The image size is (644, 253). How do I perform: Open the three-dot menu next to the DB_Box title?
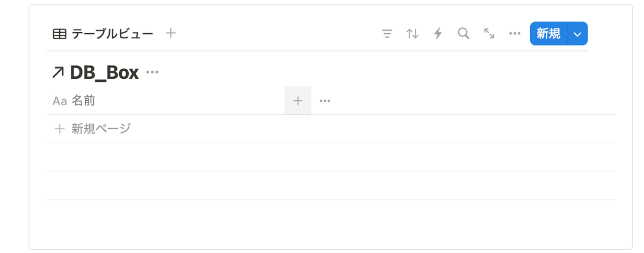click(x=152, y=72)
